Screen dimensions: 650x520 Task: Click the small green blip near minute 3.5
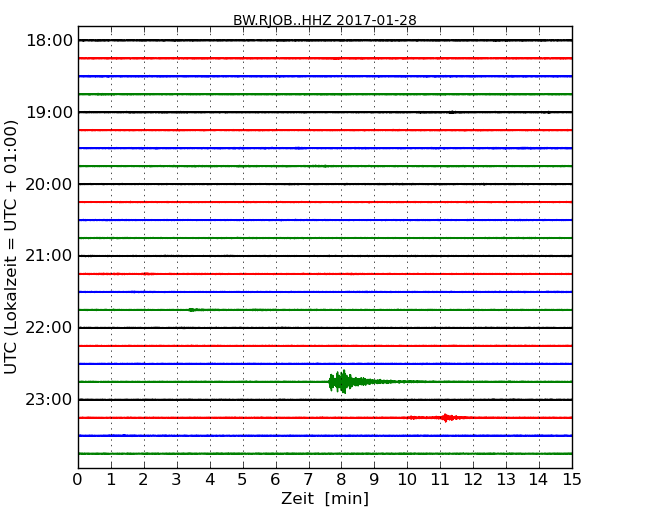192,310
